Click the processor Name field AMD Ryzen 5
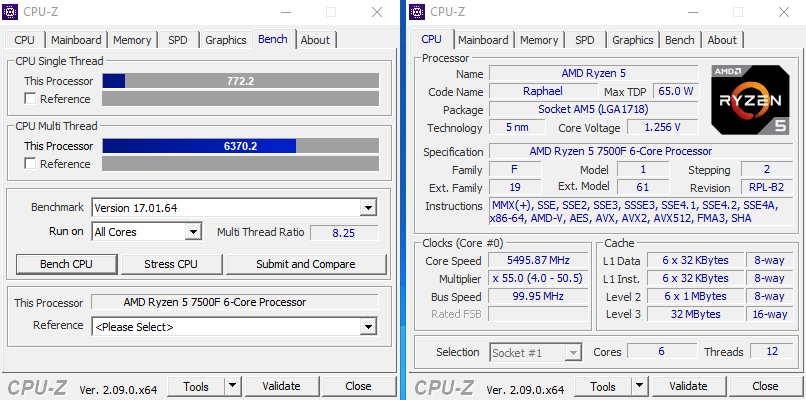The image size is (806, 400). [x=594, y=74]
